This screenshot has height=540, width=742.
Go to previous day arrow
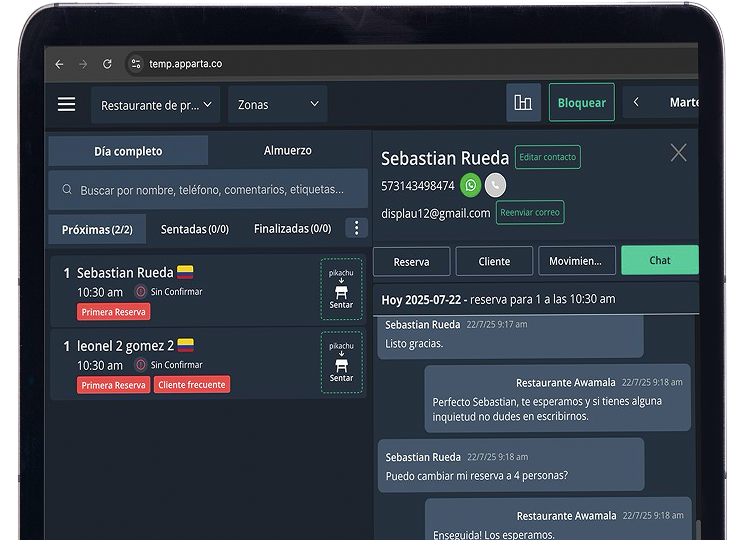click(636, 102)
